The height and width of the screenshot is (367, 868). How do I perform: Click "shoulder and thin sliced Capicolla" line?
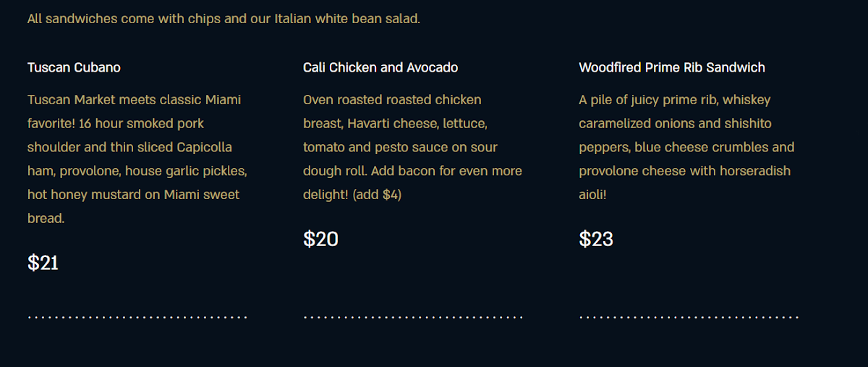pos(129,148)
